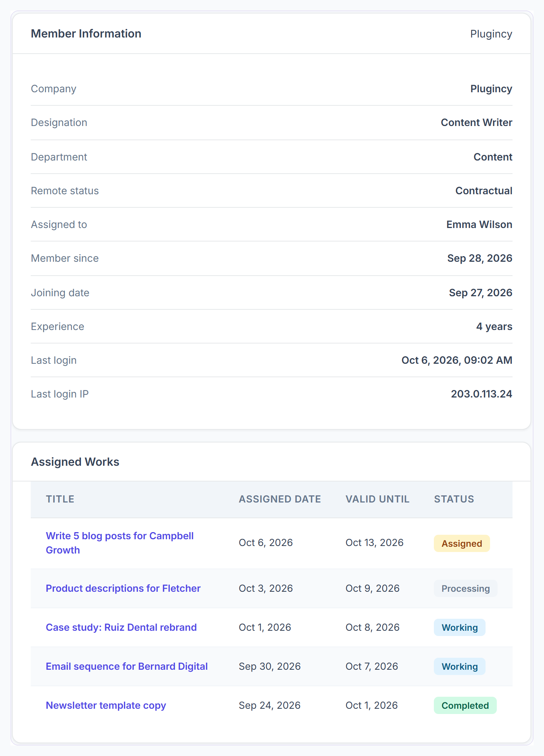544x756 pixels.
Task: Click the Emma Wilson assigned-to value
Action: pos(479,224)
